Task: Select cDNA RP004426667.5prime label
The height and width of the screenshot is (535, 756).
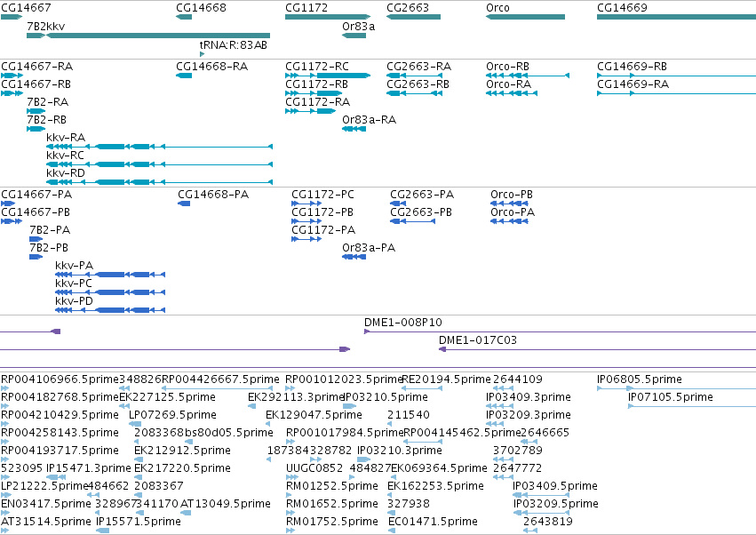Action: (x=220, y=379)
